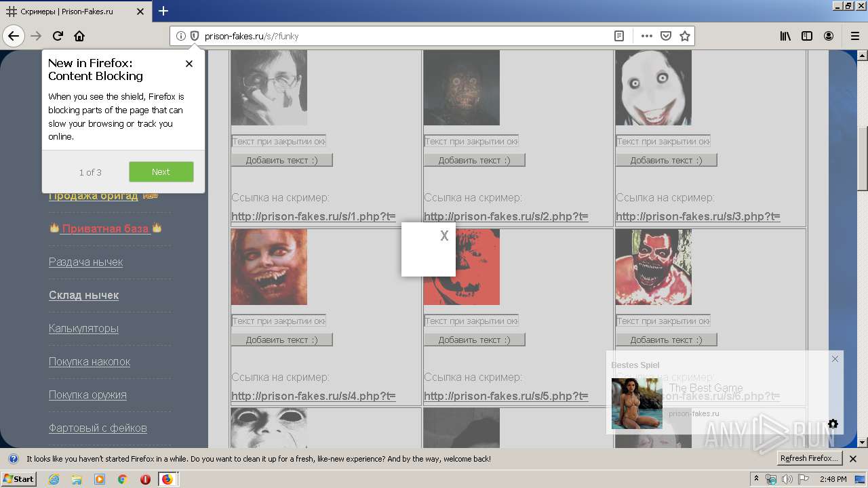Click Добавить текст under second screamer
The height and width of the screenshot is (488, 868).
point(475,160)
